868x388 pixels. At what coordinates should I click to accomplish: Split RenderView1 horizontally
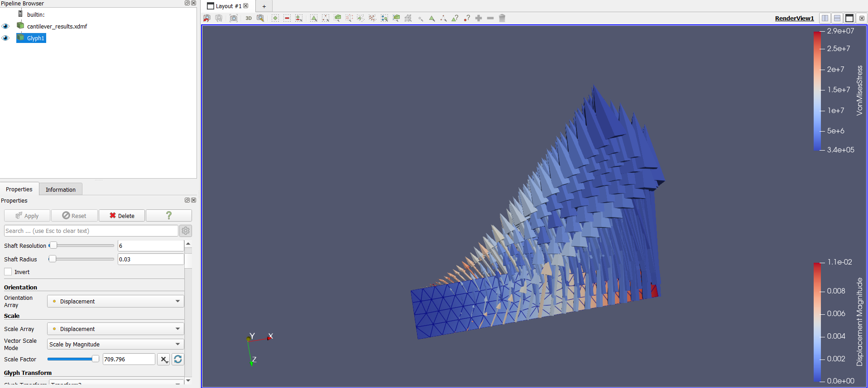(x=825, y=18)
